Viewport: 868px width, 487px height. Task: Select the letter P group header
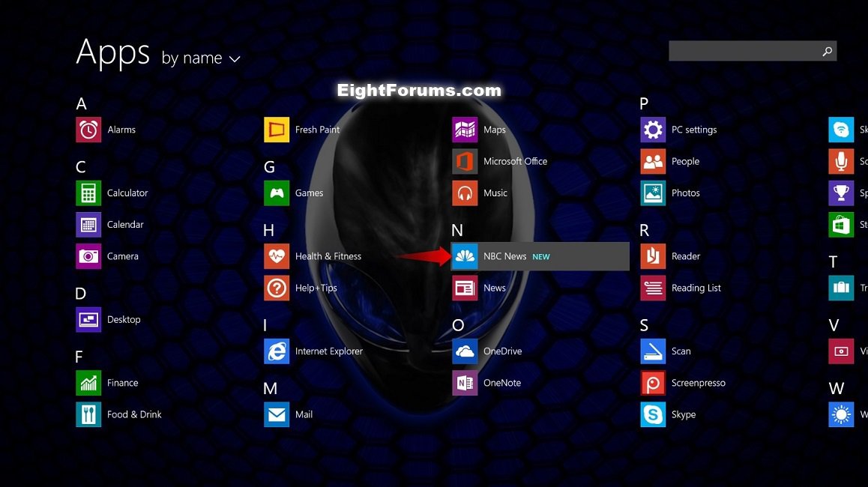(x=644, y=104)
